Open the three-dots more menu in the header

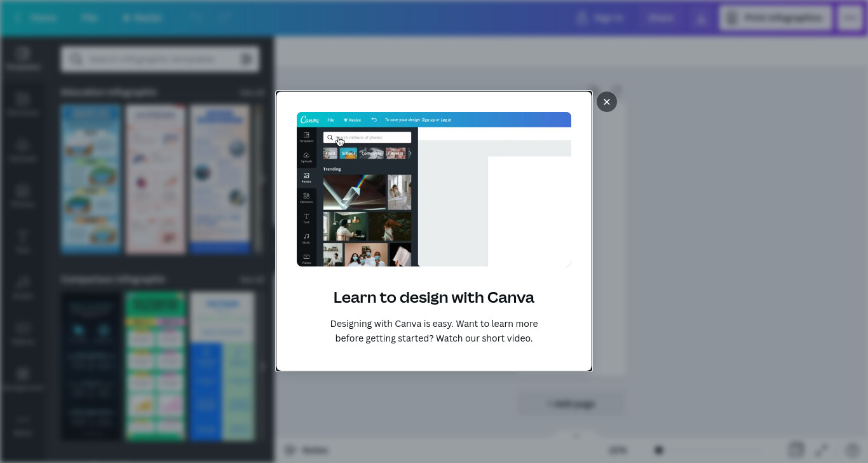click(850, 18)
